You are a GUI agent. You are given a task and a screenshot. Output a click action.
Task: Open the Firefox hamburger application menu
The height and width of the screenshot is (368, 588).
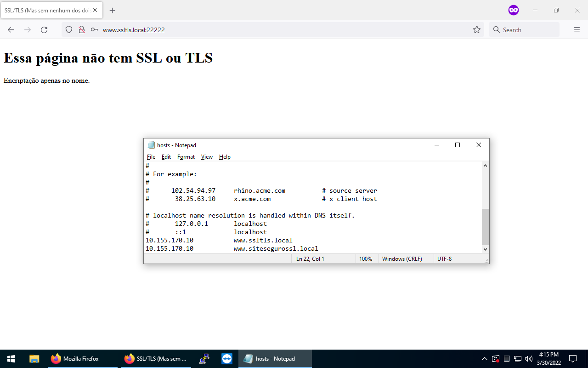577,30
